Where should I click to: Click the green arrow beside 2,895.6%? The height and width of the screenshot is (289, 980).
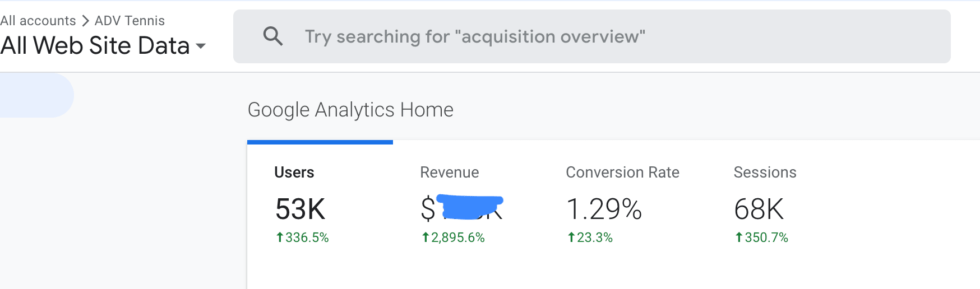click(x=426, y=237)
